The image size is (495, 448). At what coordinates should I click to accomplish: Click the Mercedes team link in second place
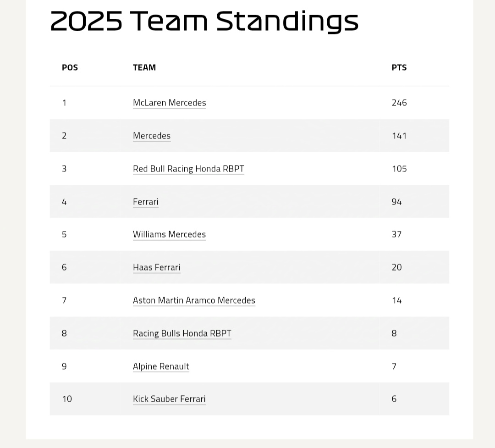[152, 136]
